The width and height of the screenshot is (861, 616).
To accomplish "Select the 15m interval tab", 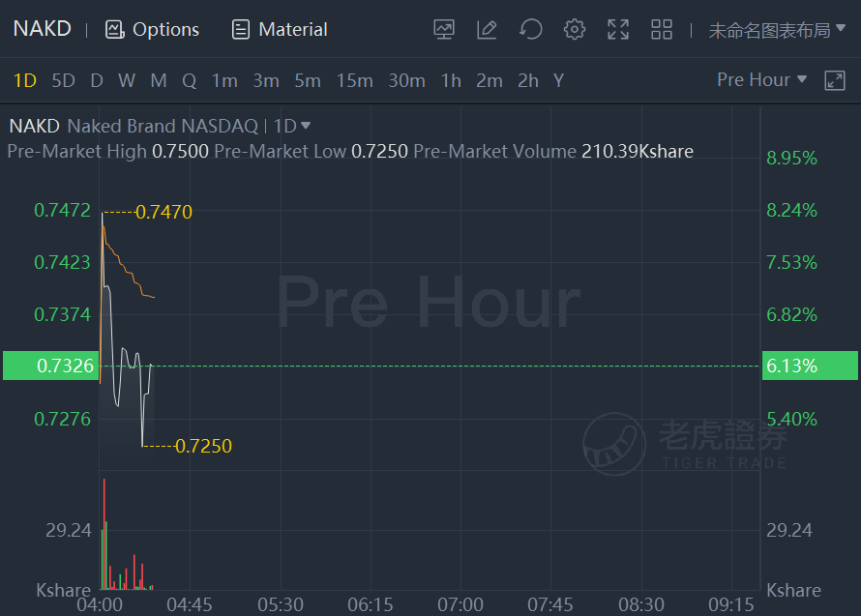I will [355, 80].
